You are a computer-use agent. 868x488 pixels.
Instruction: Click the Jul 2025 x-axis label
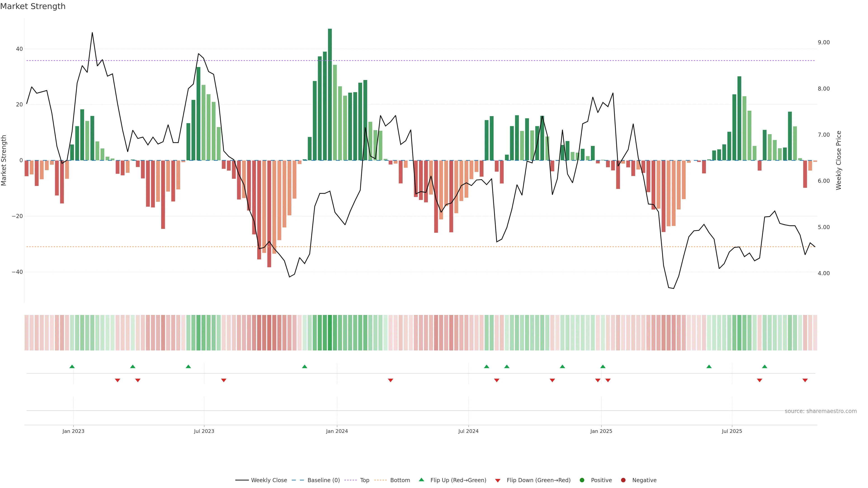click(x=731, y=431)
